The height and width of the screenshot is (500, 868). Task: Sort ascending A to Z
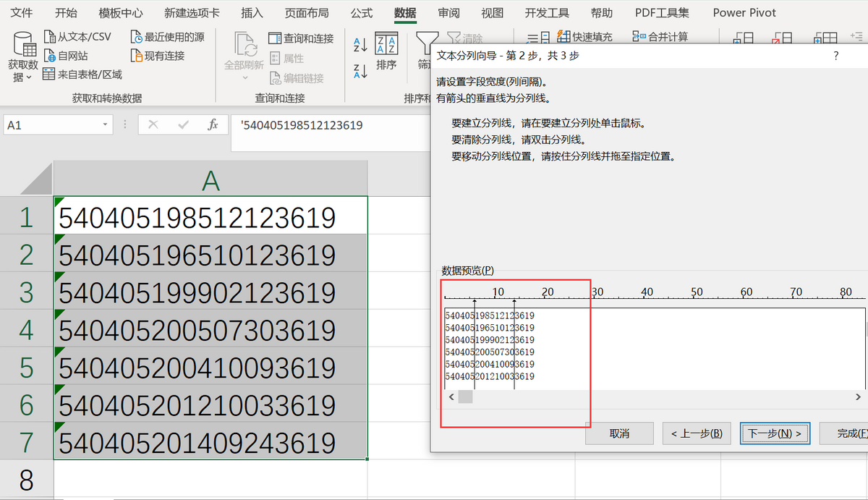360,45
